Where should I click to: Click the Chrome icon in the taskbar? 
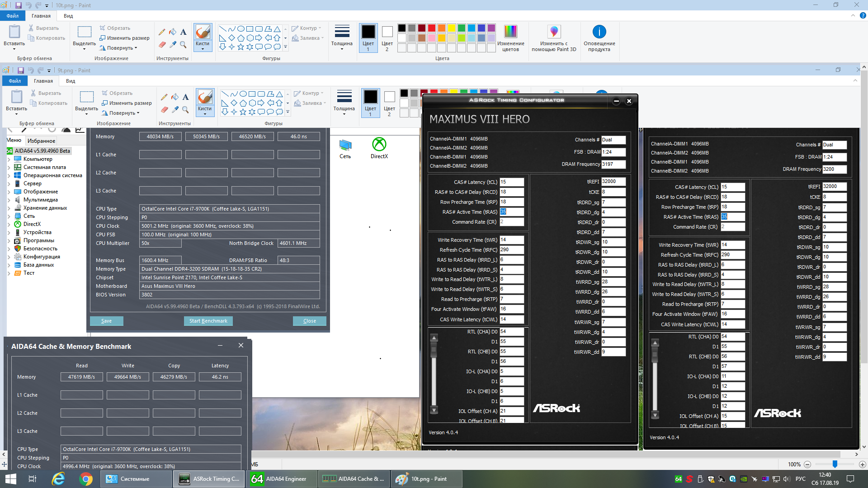(x=85, y=479)
